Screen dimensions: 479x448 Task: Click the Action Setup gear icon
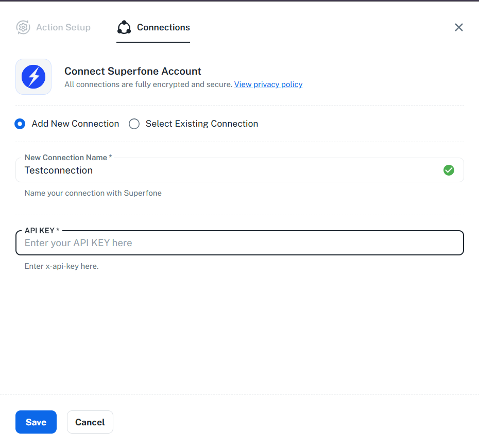click(23, 27)
